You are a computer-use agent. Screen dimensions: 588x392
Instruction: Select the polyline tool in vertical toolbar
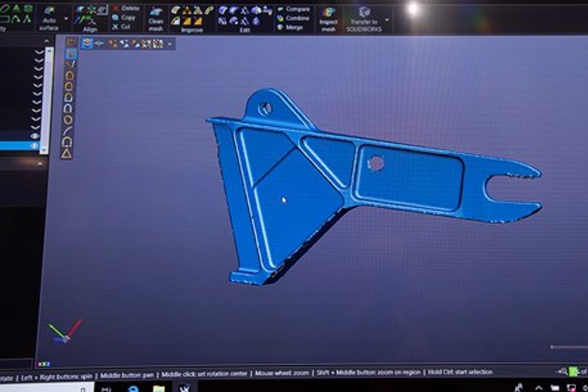[71, 64]
